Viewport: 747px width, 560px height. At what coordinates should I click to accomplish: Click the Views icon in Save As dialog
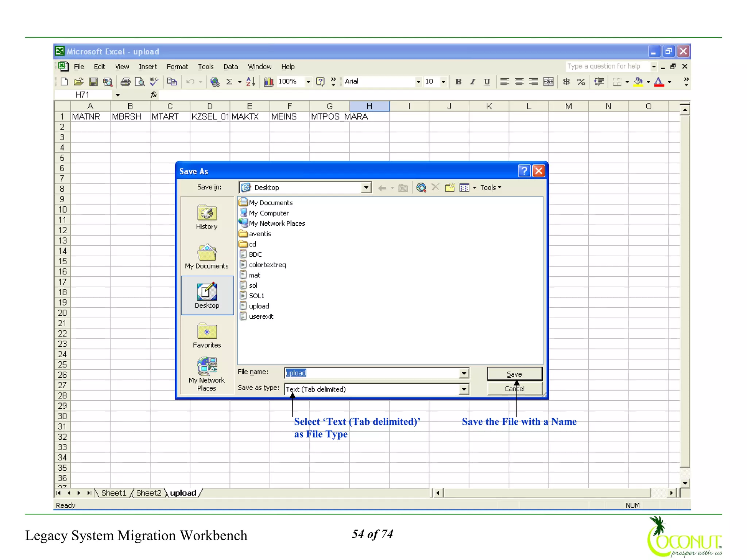464,187
